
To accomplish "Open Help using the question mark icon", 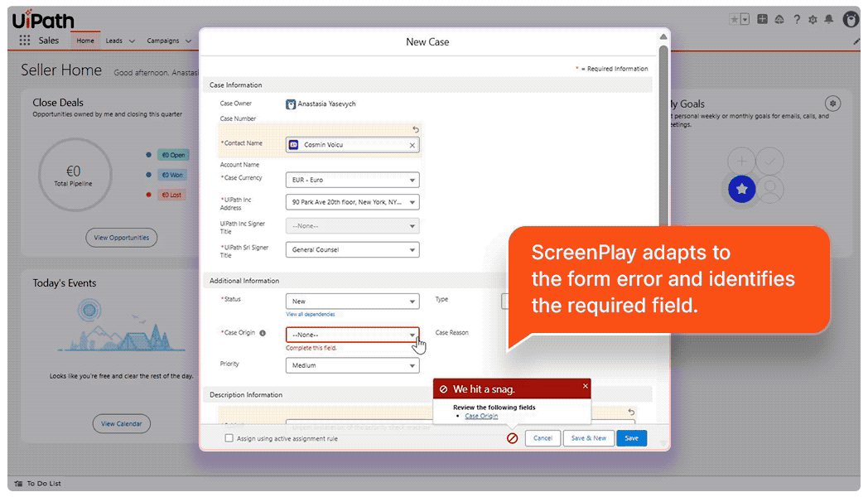I will 796,18.
